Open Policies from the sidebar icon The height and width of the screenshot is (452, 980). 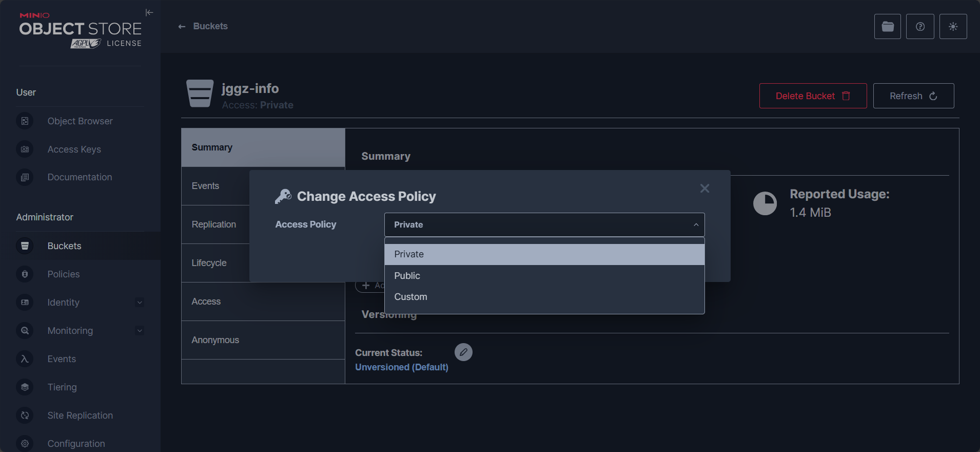point(25,274)
